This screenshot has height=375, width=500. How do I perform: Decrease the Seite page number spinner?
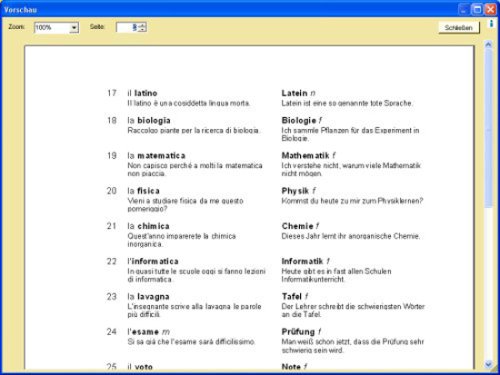(142, 30)
